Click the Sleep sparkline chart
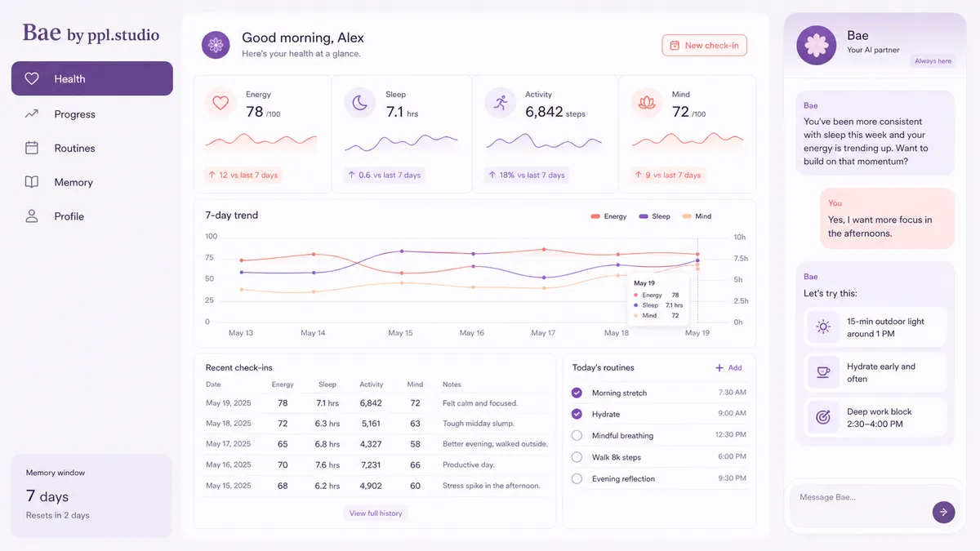 coord(402,144)
